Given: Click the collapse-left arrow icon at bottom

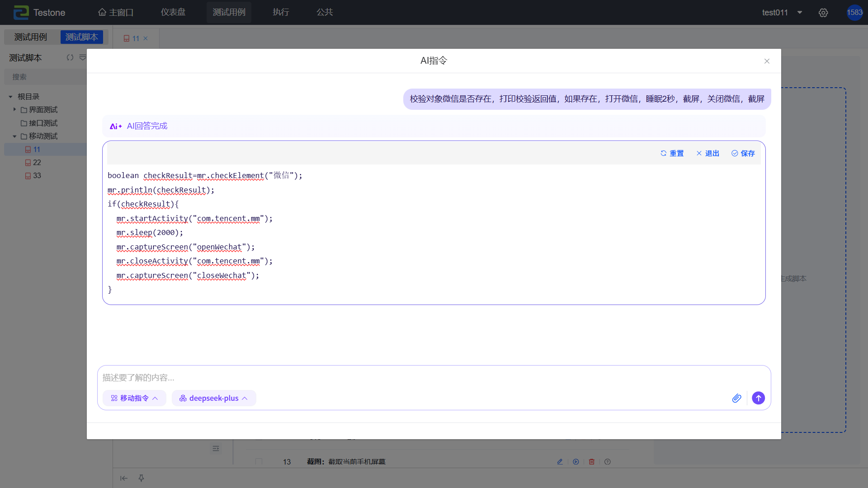Looking at the screenshot, I should click(124, 478).
